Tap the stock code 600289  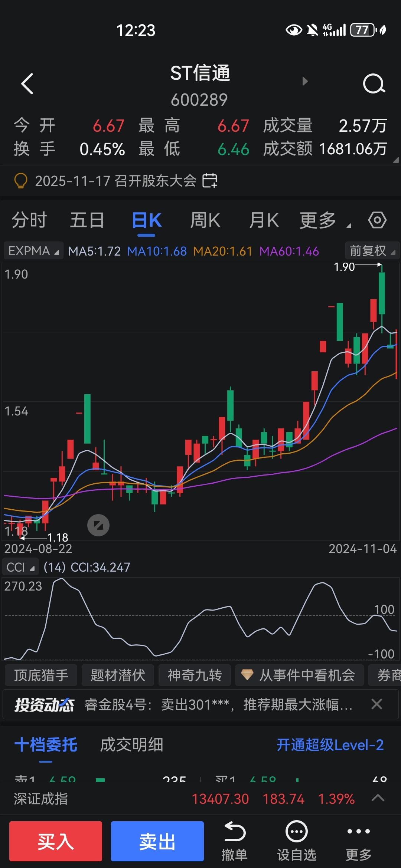(199, 99)
